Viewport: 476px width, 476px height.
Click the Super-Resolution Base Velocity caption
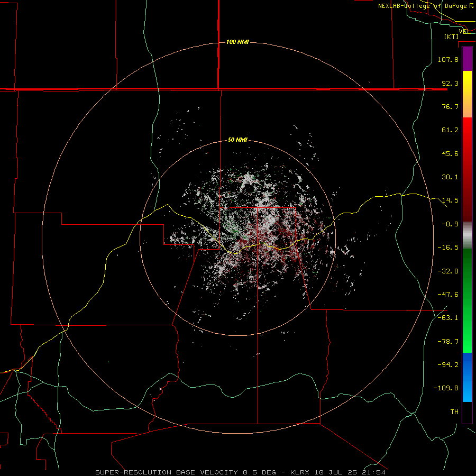240,472
